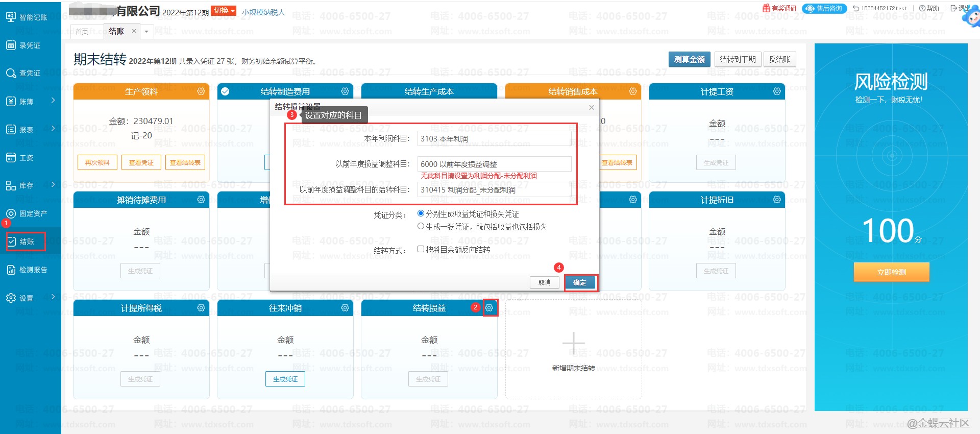Switch to the 首页 tab

82,32
